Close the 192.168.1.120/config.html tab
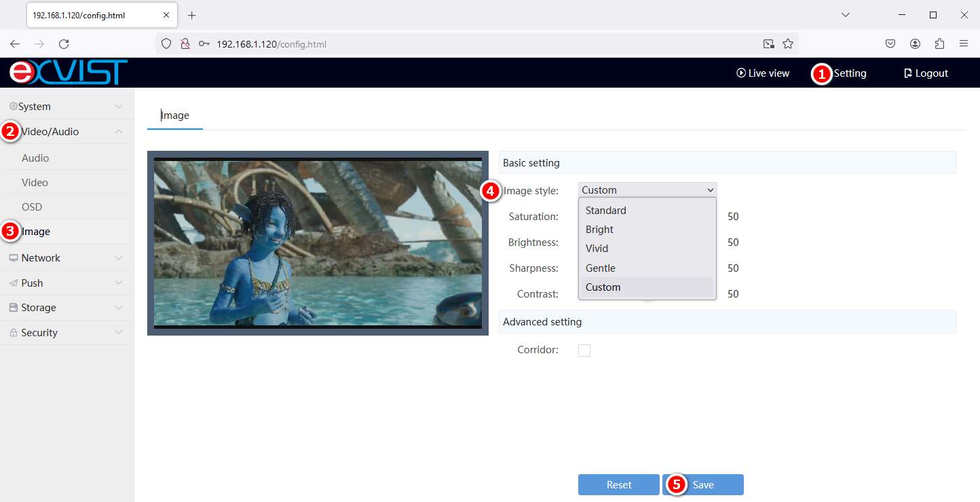The image size is (980, 502). coord(167,15)
